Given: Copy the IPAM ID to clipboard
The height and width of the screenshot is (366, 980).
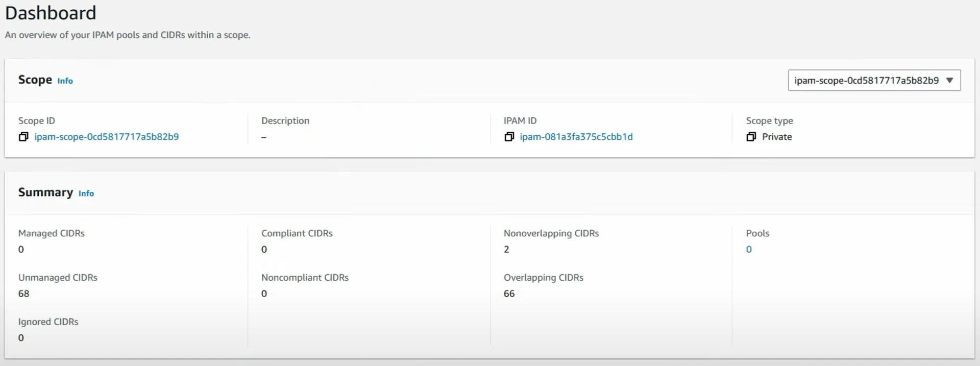Looking at the screenshot, I should 509,137.
